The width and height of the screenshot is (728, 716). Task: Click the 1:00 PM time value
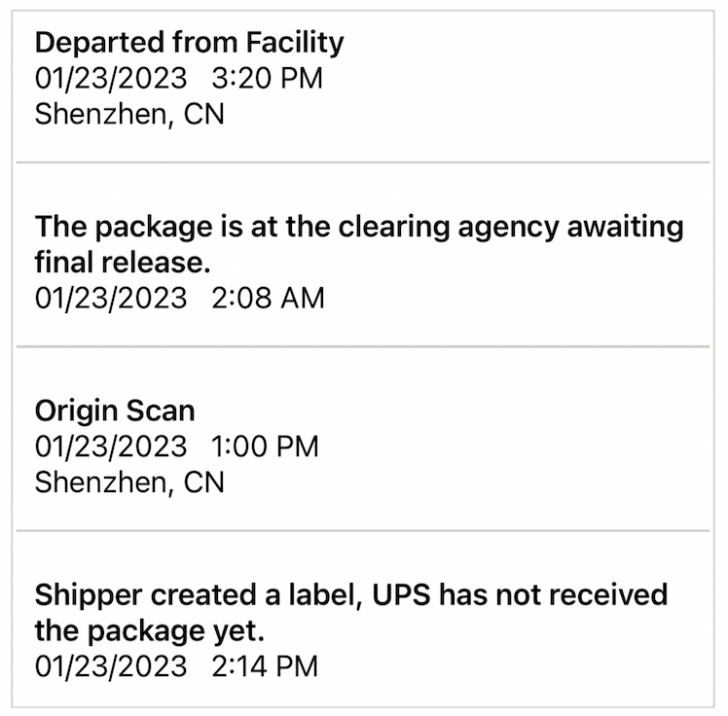266,447
